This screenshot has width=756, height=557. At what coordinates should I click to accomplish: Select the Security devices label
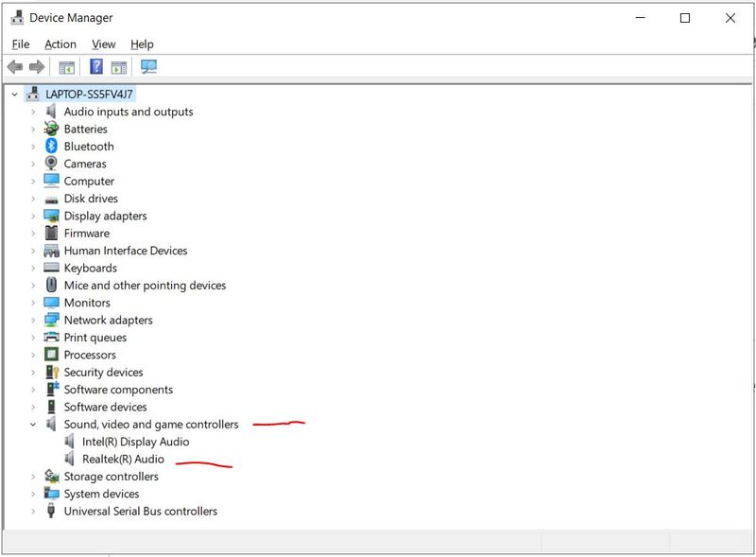point(103,373)
